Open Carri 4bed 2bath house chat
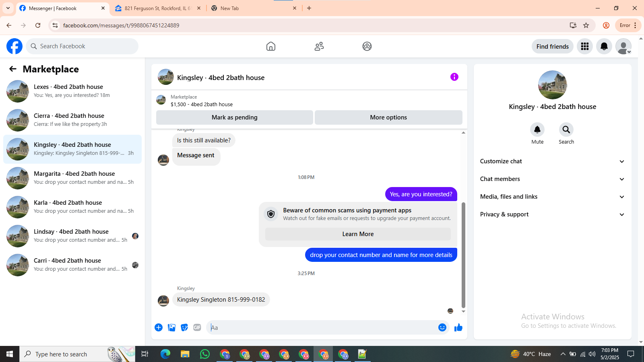Image resolution: width=644 pixels, height=362 pixels. pos(72,265)
